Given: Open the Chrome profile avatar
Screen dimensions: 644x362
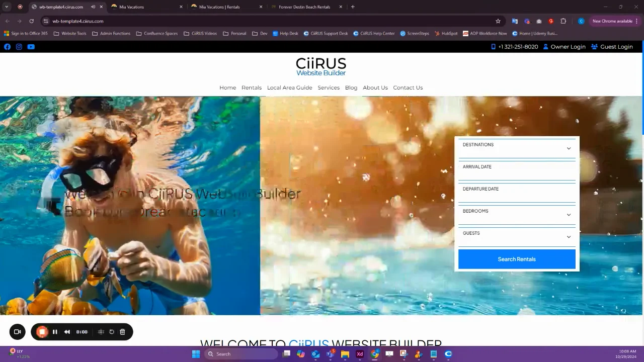Looking at the screenshot, I should (x=581, y=21).
